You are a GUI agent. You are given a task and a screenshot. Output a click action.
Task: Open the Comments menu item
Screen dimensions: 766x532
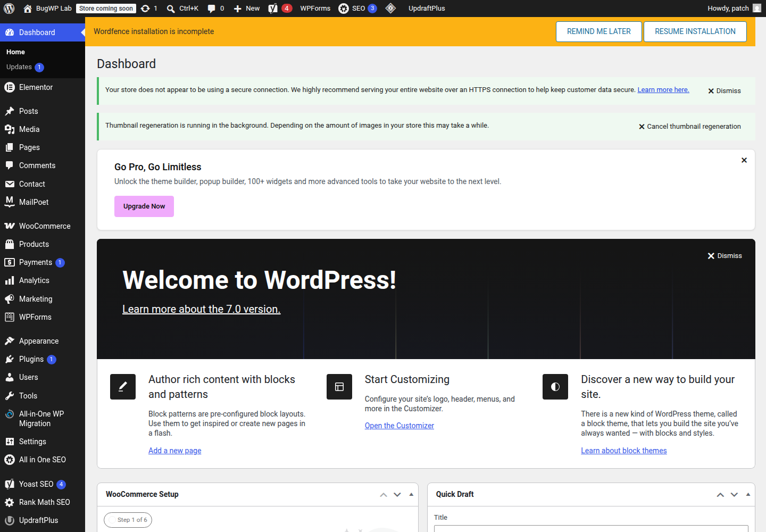(x=43, y=165)
